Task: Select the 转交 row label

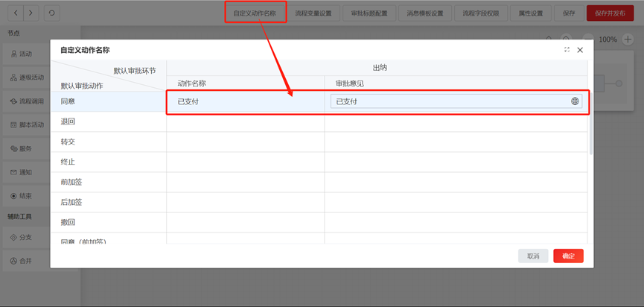Action: point(68,142)
